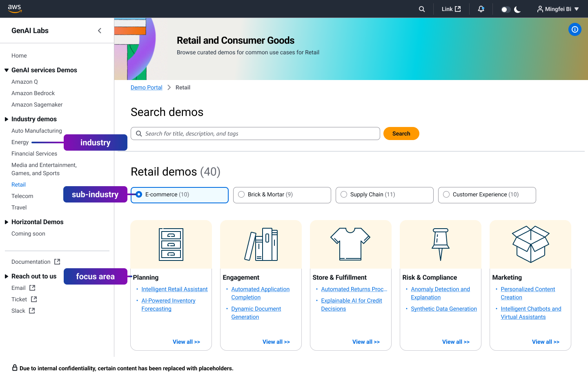Open search via magnifier icon in header

(x=422, y=9)
